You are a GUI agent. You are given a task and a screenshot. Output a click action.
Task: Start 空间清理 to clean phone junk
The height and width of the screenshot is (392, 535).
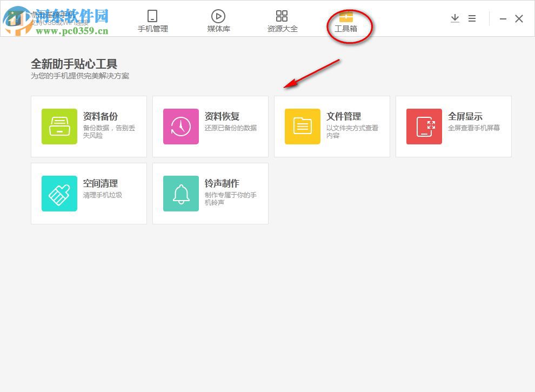(x=59, y=193)
